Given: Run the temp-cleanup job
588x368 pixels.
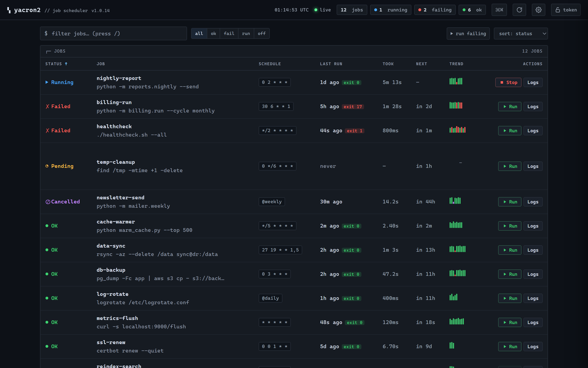Looking at the screenshot, I should pos(510,166).
